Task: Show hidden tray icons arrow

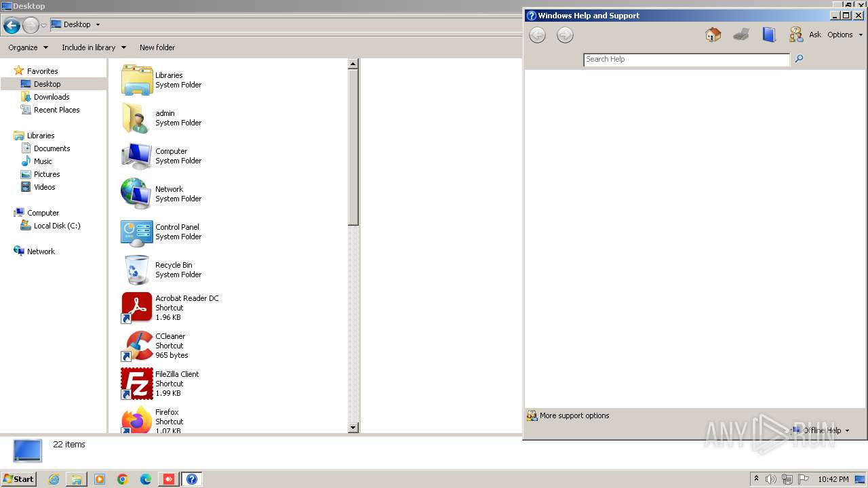Action: pyautogui.click(x=756, y=479)
